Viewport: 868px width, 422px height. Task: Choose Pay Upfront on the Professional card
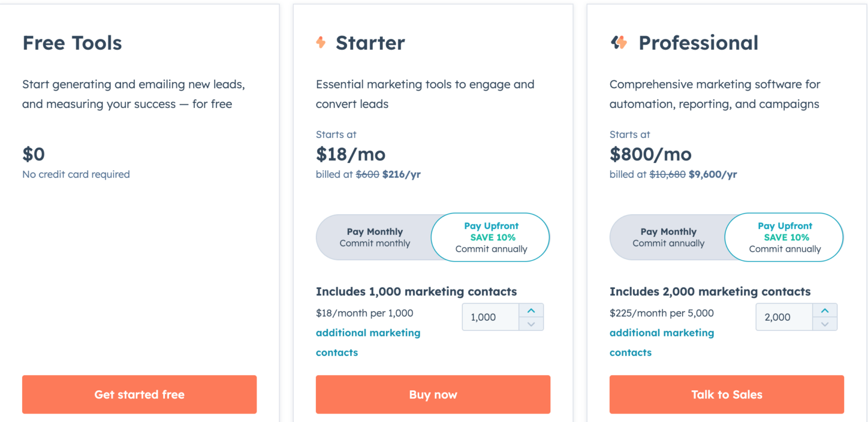point(784,237)
